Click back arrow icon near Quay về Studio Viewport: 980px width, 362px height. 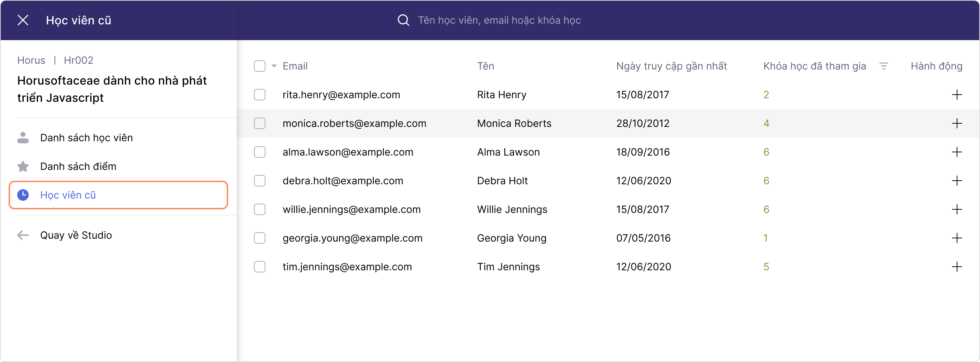click(23, 235)
